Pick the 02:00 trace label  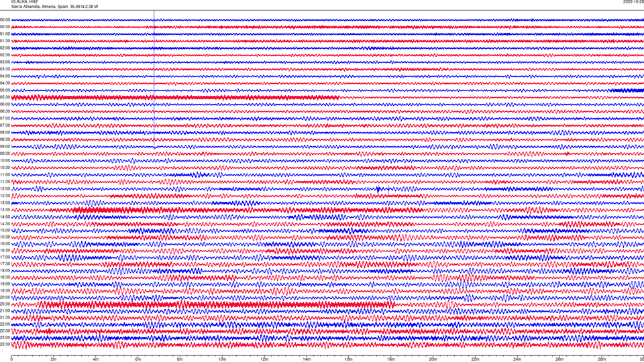point(5,48)
